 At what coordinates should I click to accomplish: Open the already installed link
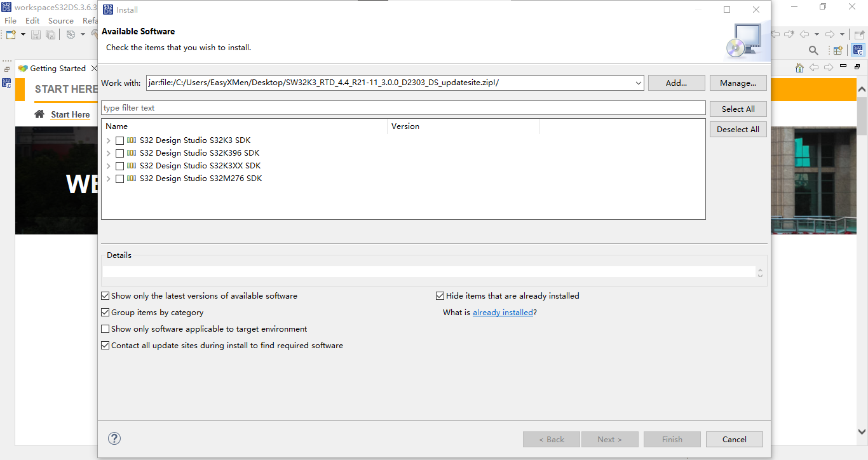coord(503,313)
